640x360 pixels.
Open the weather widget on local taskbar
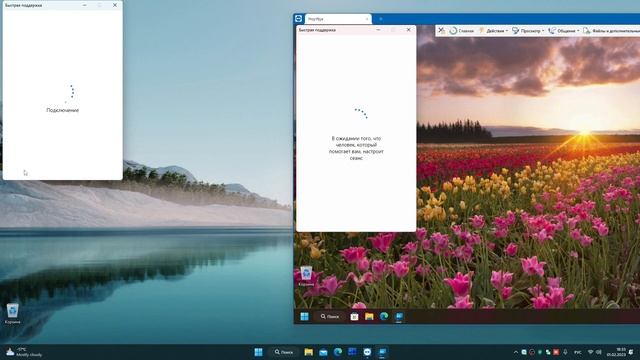point(24,352)
